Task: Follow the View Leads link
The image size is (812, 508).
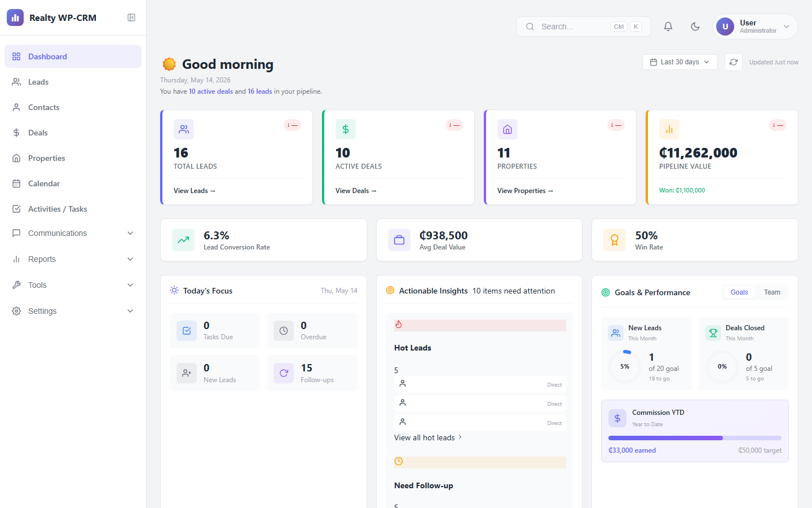Action: (x=195, y=191)
